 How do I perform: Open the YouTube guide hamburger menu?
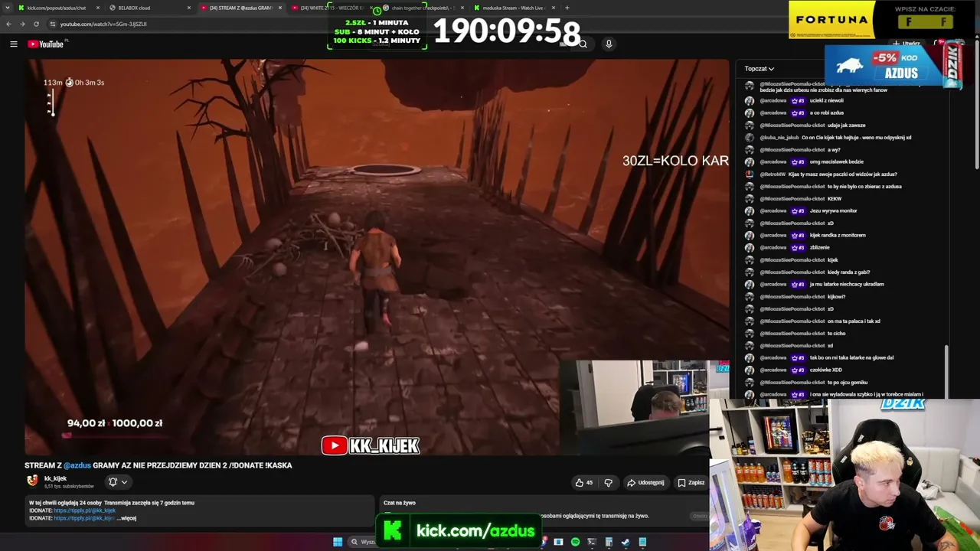point(13,44)
